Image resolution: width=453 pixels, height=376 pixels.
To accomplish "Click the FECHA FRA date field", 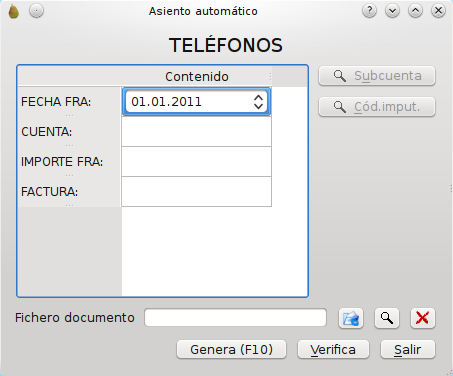I will point(196,102).
